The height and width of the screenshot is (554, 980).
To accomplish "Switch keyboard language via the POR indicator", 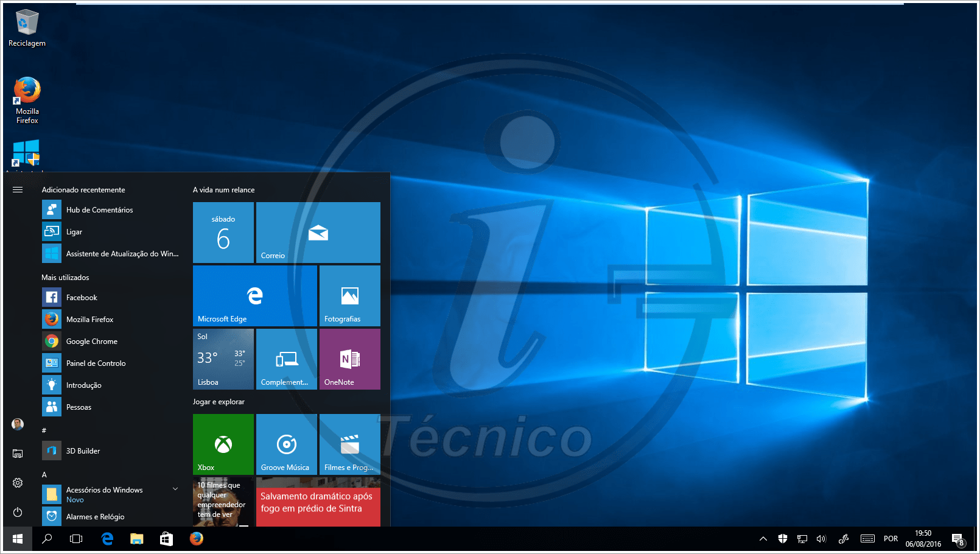I will [890, 538].
